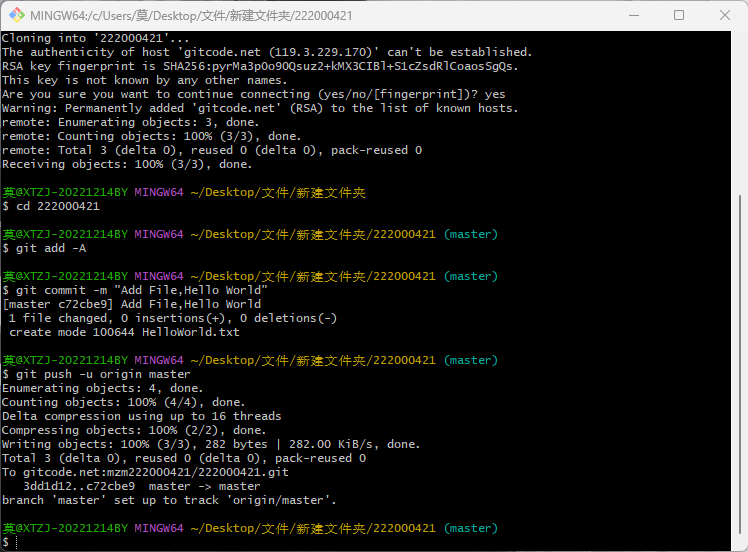
Task: Click the last prompt's "(master)" branch label
Action: (x=471, y=528)
